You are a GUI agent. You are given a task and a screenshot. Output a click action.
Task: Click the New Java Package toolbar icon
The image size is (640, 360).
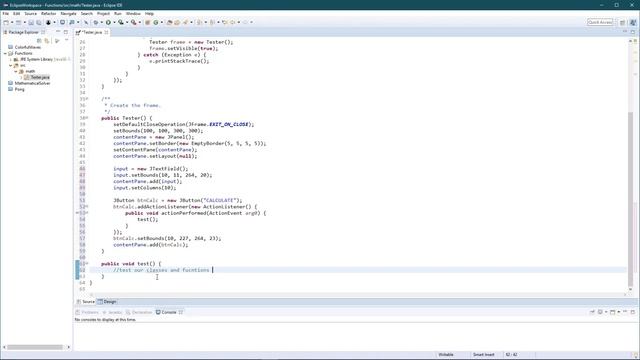click(x=147, y=22)
